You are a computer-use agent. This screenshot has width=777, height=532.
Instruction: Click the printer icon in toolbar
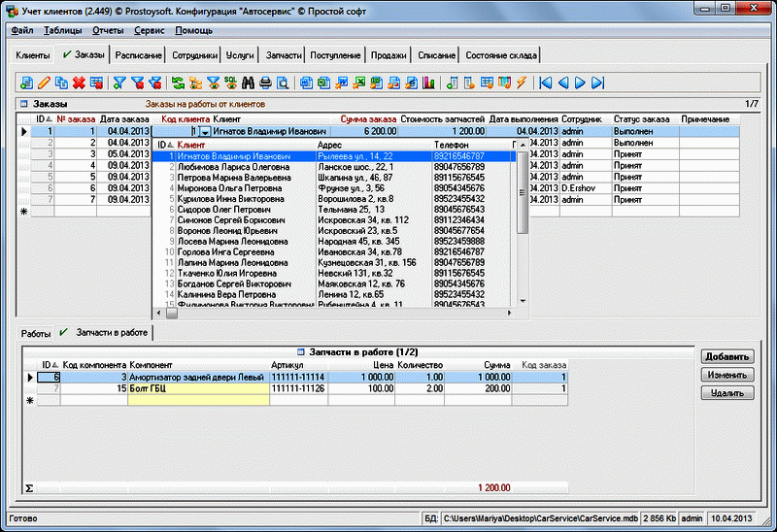coord(264,83)
